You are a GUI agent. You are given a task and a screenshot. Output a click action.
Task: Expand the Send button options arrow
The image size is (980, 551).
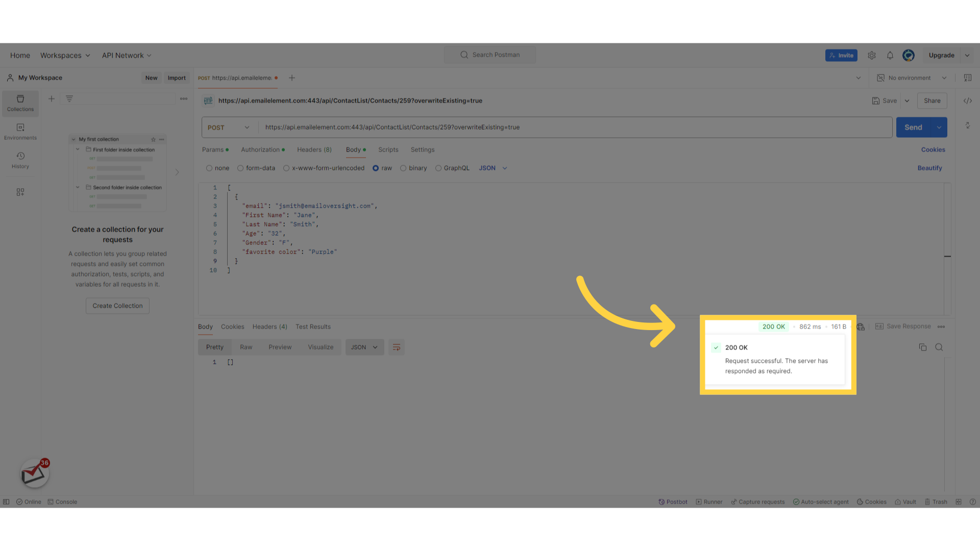[939, 128]
